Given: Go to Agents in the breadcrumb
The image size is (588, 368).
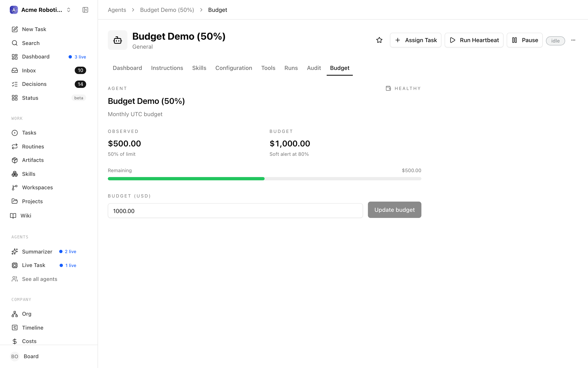Looking at the screenshot, I should click(x=117, y=10).
